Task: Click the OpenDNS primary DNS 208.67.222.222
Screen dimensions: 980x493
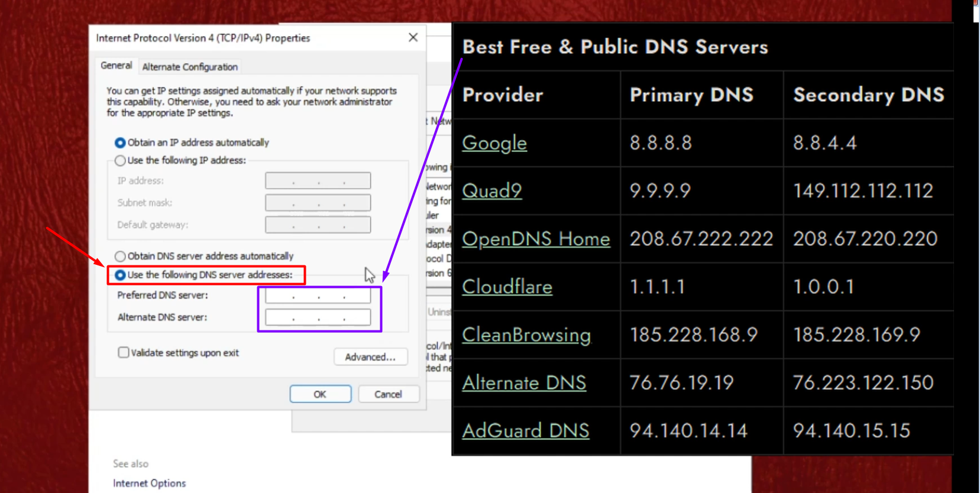Action: coord(701,239)
